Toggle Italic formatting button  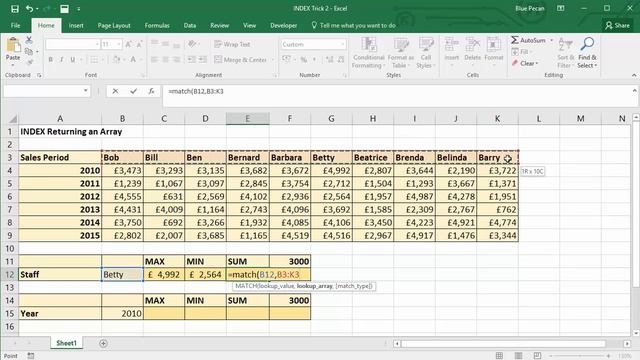pyautogui.click(x=62, y=60)
